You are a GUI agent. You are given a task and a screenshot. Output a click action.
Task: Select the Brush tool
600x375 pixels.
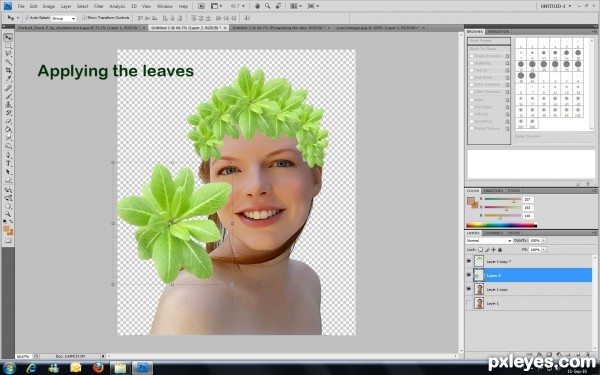[8, 96]
